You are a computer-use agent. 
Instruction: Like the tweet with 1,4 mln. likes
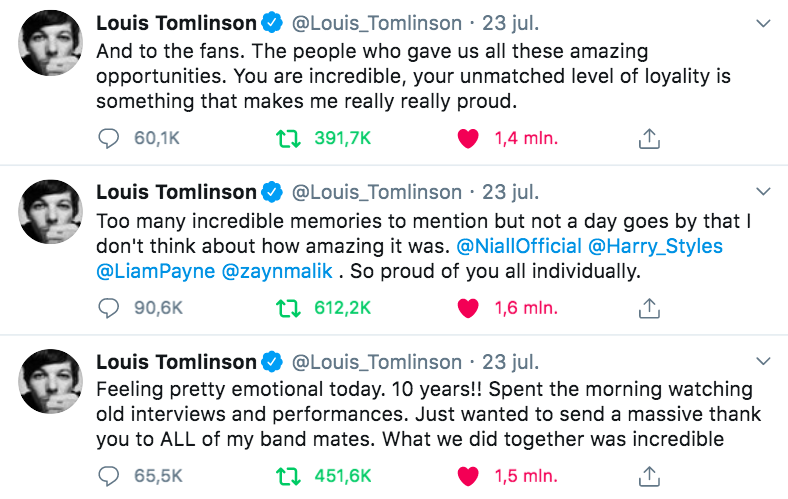click(x=467, y=139)
